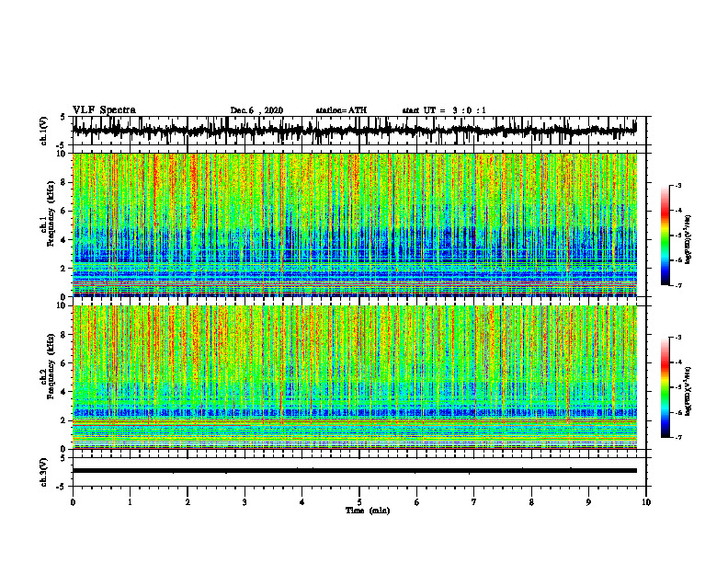Click the "0" tick on the time axis
Image resolution: width=728 pixels, height=563 pixels.
(73, 502)
